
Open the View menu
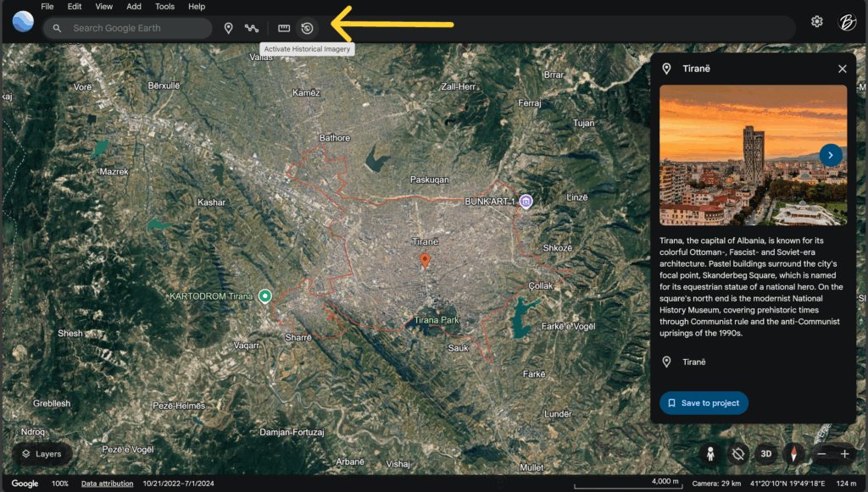pos(103,7)
